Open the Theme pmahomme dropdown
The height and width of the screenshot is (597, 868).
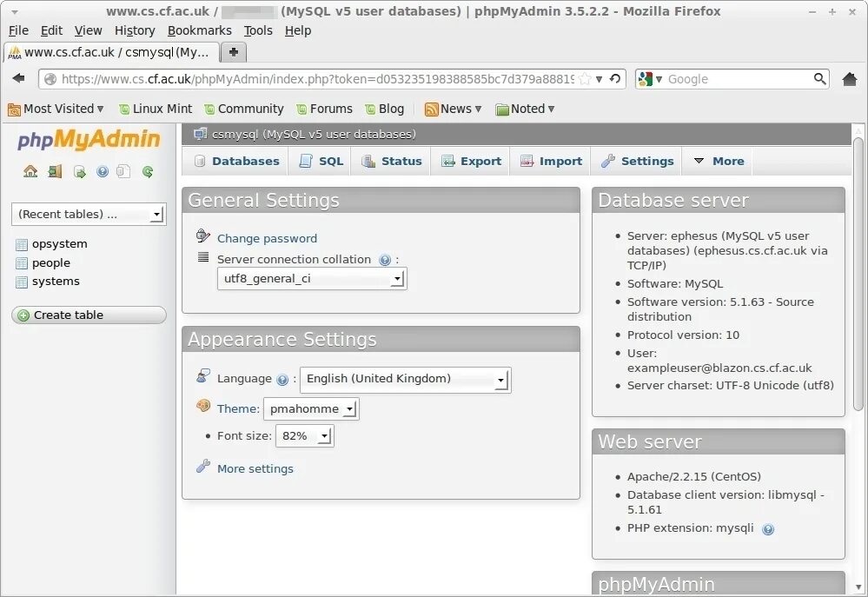pyautogui.click(x=311, y=408)
